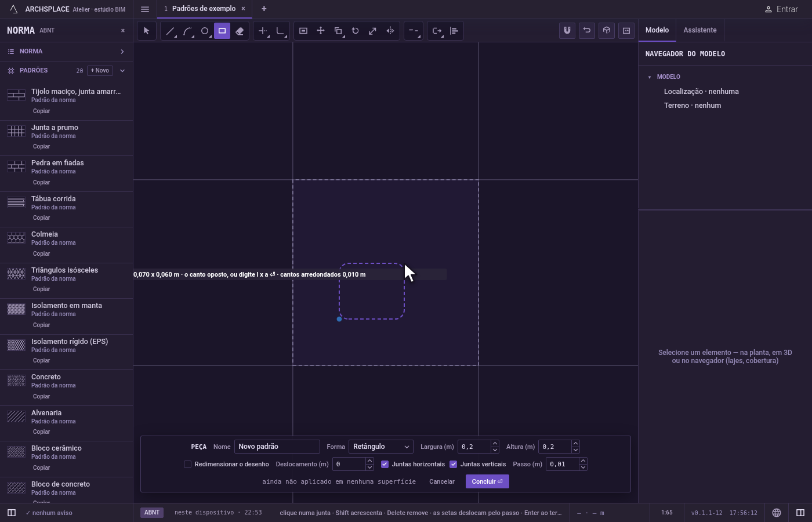
Task: Select the Line drawing tool
Action: coord(170,31)
